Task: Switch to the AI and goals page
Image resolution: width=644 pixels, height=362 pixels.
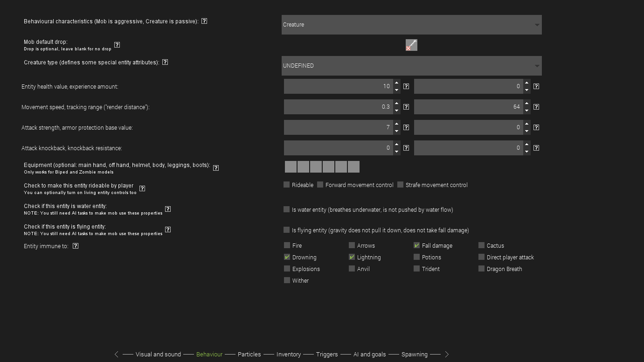Action: [x=370, y=354]
